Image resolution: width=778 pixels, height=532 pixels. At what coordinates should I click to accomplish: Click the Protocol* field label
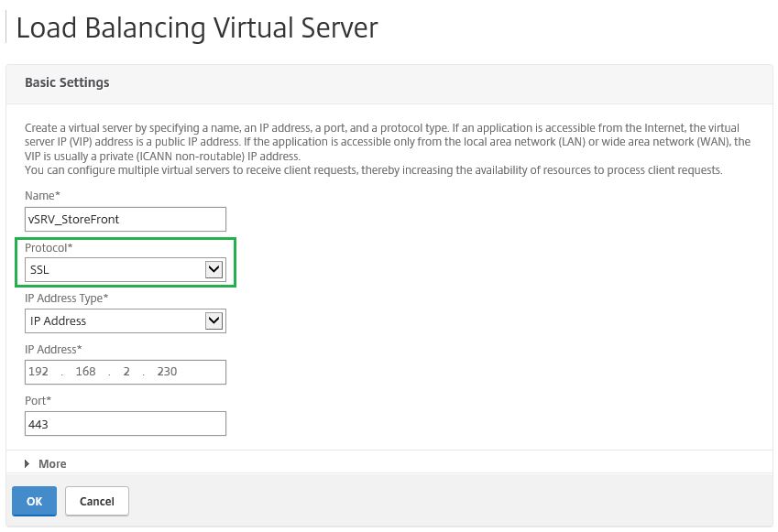(x=48, y=247)
